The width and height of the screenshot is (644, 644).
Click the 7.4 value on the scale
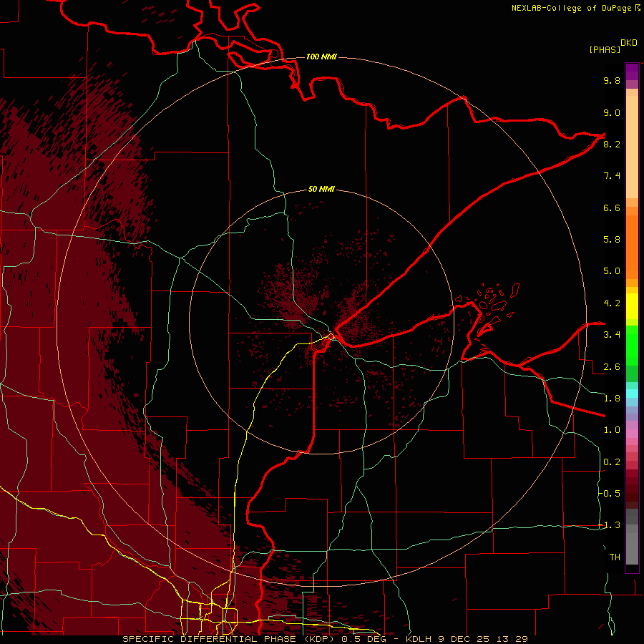(x=612, y=176)
